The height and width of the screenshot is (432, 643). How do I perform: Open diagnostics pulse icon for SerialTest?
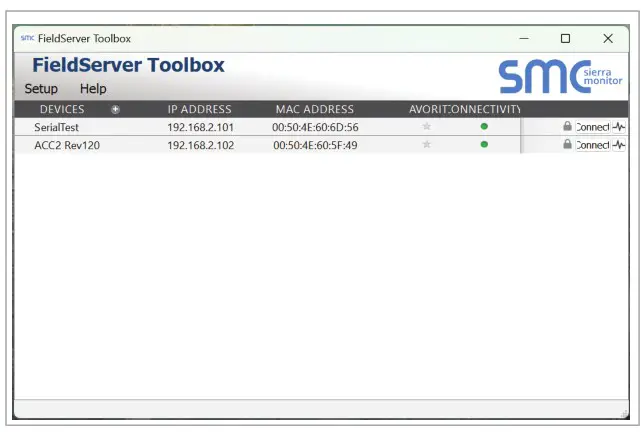pyautogui.click(x=619, y=127)
